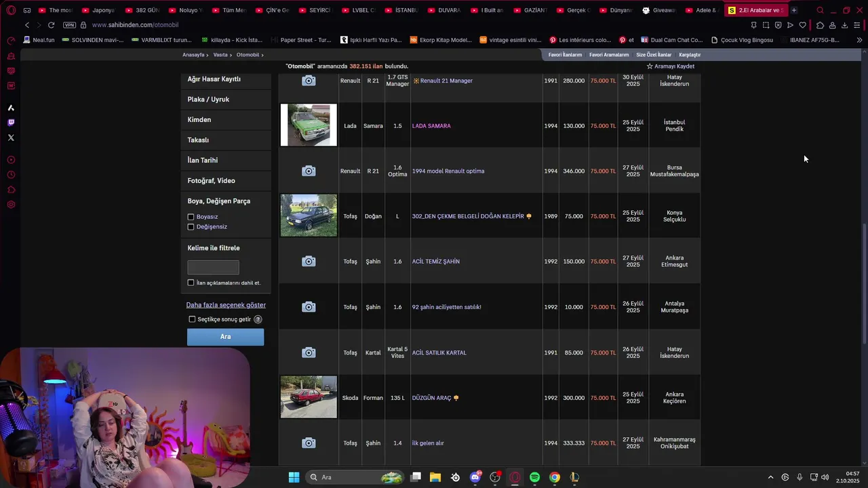Open the red Skoda Forman thumbnail

(309, 397)
